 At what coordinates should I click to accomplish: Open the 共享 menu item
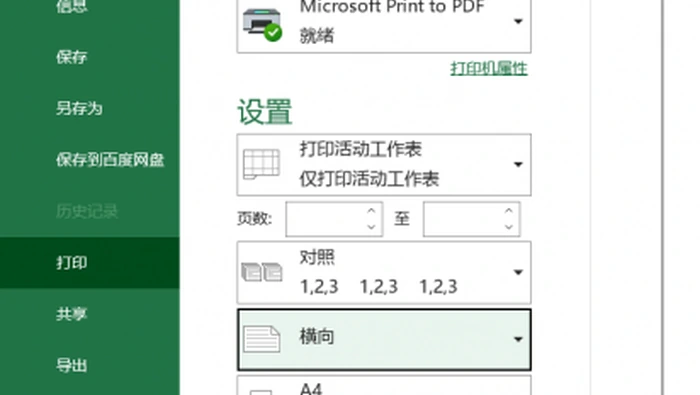(x=71, y=314)
